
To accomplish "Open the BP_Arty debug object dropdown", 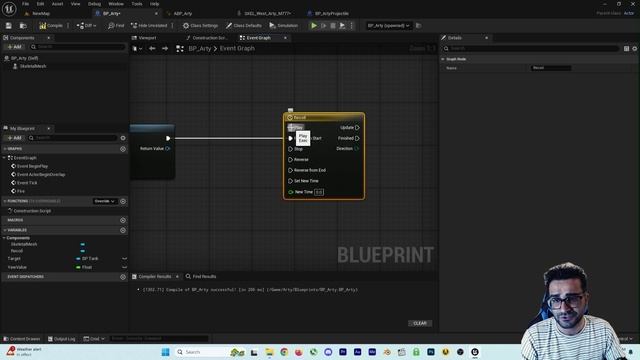I will (x=388, y=26).
